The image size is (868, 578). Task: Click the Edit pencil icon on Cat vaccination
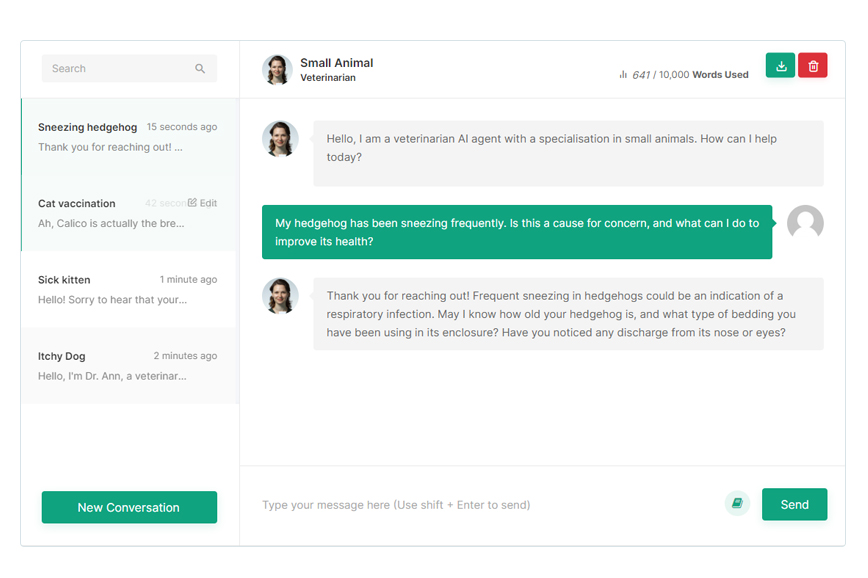193,203
